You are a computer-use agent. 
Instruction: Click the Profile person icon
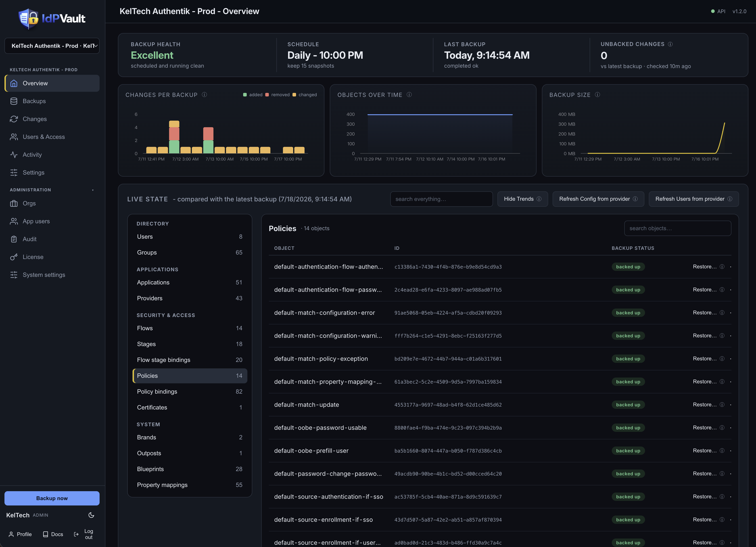click(x=11, y=534)
